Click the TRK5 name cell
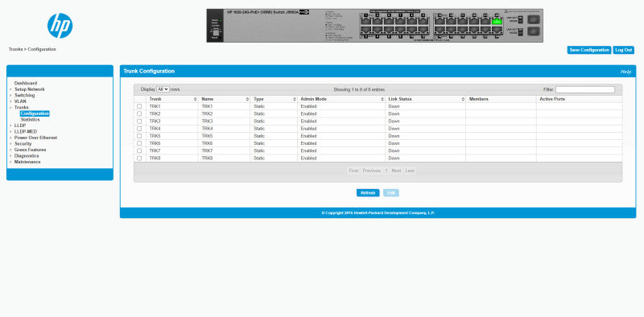This screenshot has width=644, height=317. click(x=224, y=136)
